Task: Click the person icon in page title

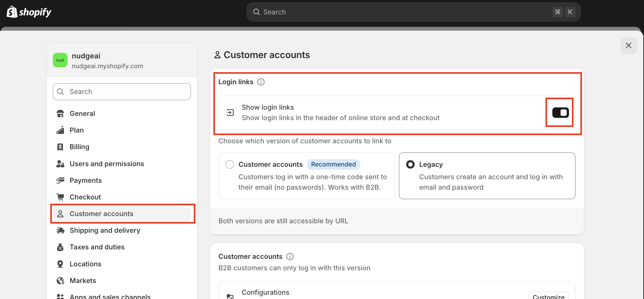Action: (x=217, y=55)
